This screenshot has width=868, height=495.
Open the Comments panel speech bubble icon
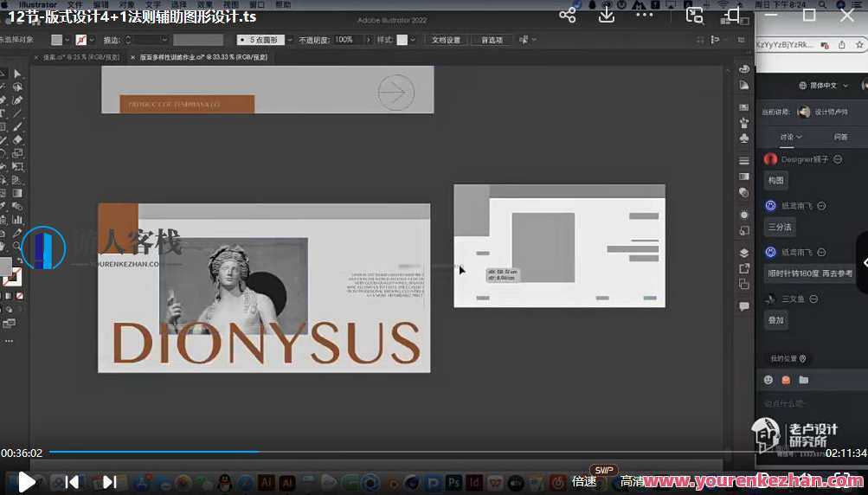(743, 306)
